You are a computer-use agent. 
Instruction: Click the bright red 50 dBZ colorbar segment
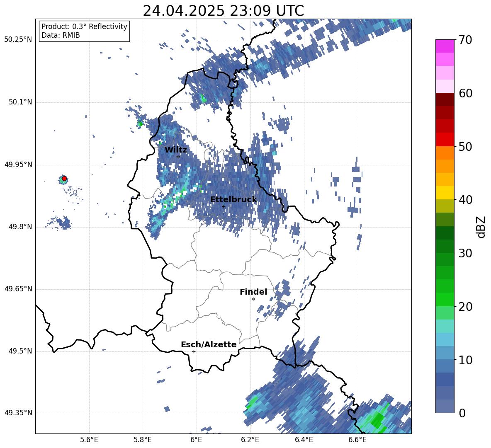pyautogui.click(x=445, y=140)
